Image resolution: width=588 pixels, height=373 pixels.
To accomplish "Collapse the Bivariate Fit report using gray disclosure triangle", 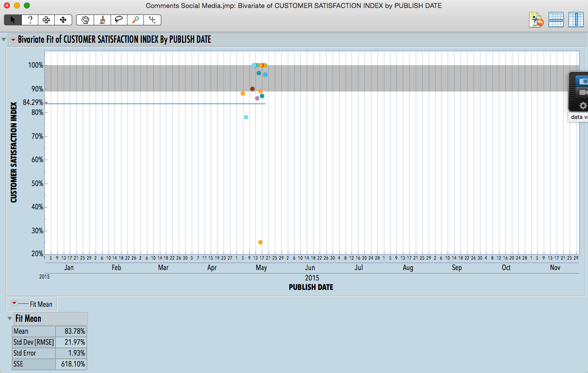I will click(x=4, y=39).
